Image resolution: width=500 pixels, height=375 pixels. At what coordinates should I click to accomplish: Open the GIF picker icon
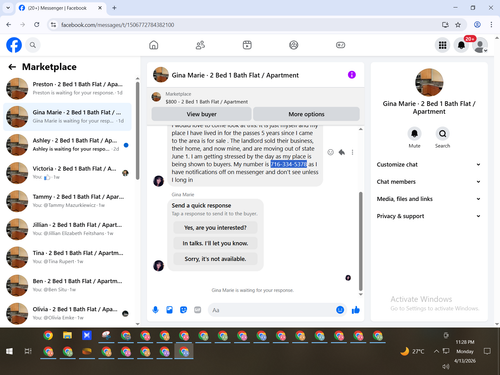[198, 310]
